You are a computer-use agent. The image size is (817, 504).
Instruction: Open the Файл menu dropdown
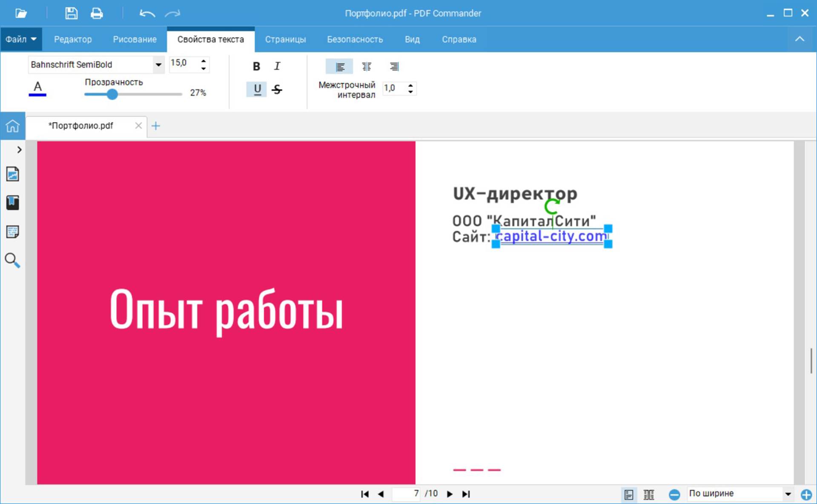pyautogui.click(x=21, y=40)
